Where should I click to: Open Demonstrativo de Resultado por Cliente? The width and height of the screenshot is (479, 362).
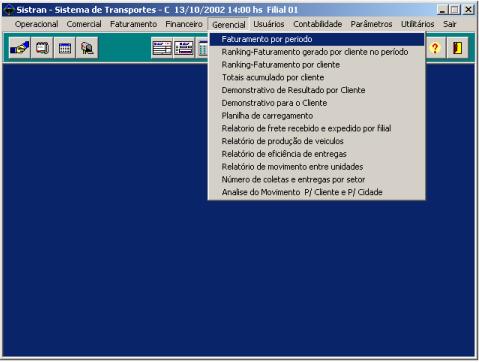(x=317, y=90)
